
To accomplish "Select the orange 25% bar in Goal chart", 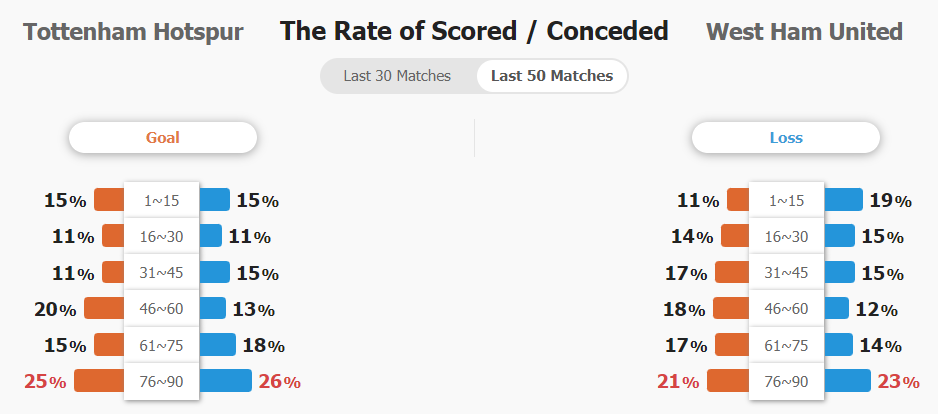I will click(99, 380).
